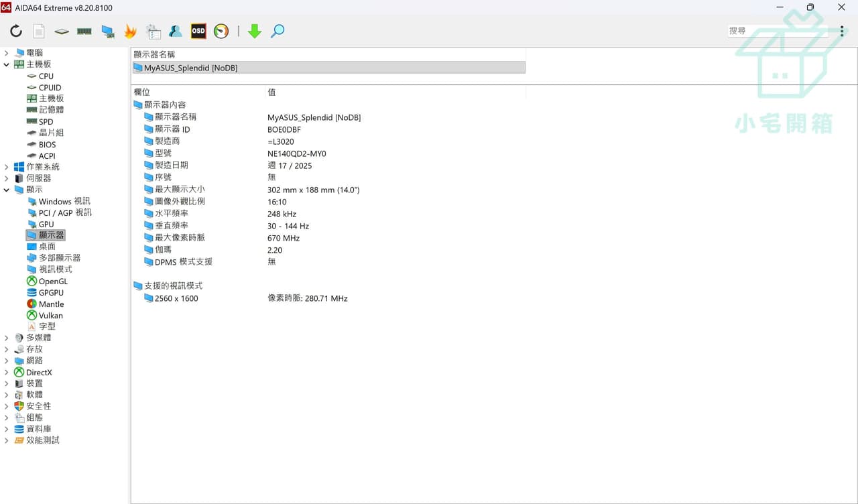Open the ACPI tree entry
This screenshot has width=858, height=504.
point(47,156)
